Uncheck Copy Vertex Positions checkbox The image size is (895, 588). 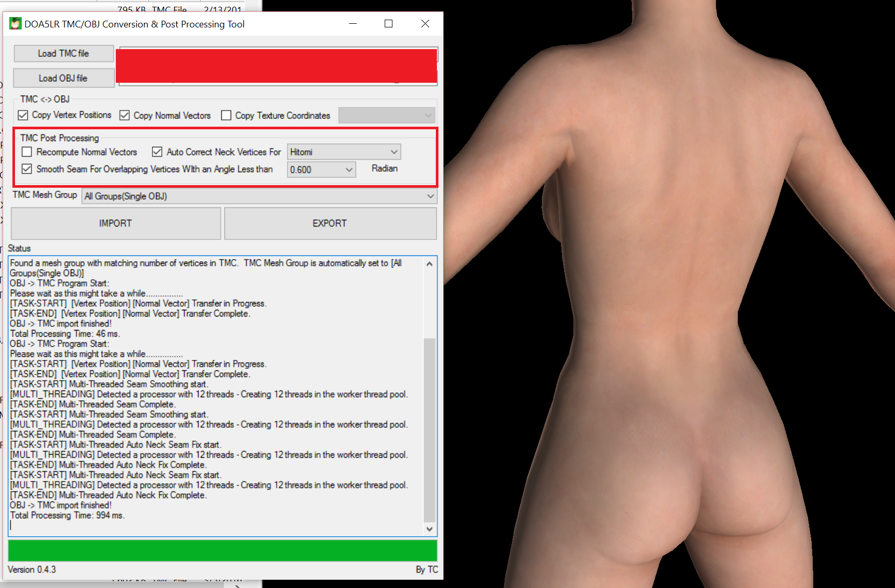pos(23,115)
